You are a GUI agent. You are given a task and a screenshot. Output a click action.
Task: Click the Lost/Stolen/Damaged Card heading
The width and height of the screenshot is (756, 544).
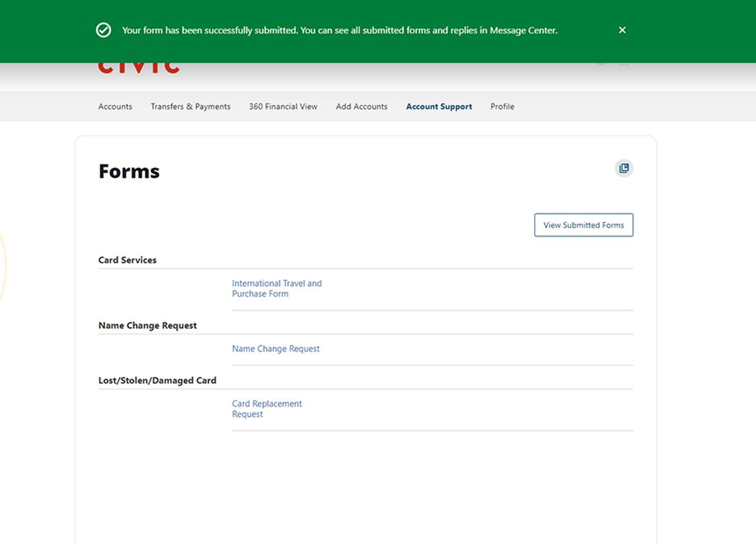[x=157, y=381]
